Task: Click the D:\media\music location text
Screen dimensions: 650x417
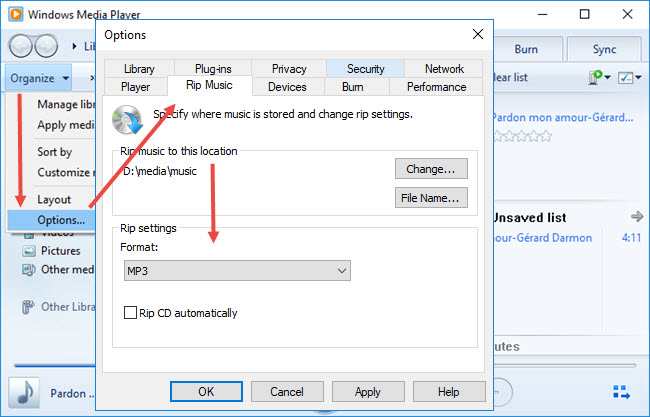Action: (x=160, y=171)
